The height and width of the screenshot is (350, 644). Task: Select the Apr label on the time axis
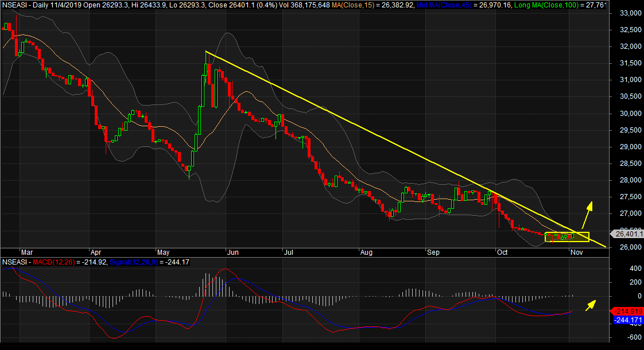pos(96,252)
